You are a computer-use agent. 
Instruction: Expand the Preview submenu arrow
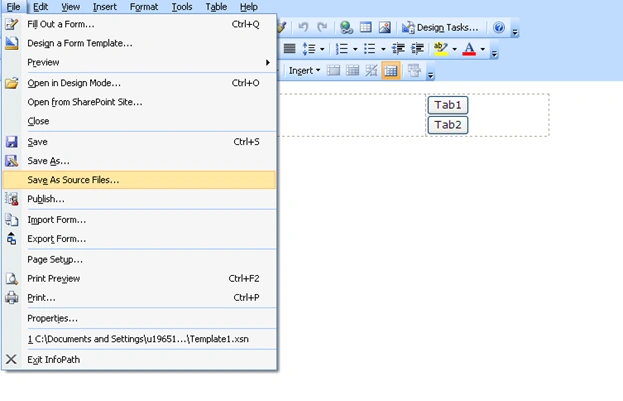pyautogui.click(x=268, y=62)
